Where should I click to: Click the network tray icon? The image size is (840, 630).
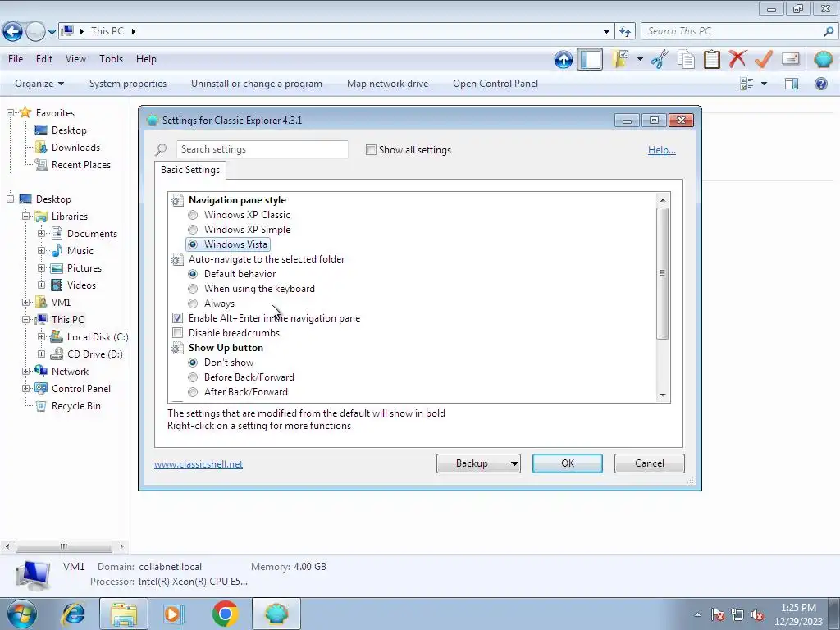pyautogui.click(x=737, y=615)
